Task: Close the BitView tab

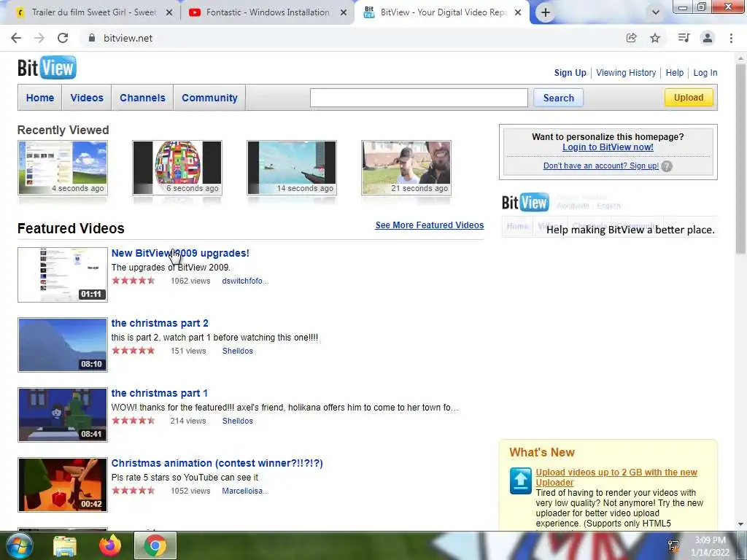Action: [519, 13]
